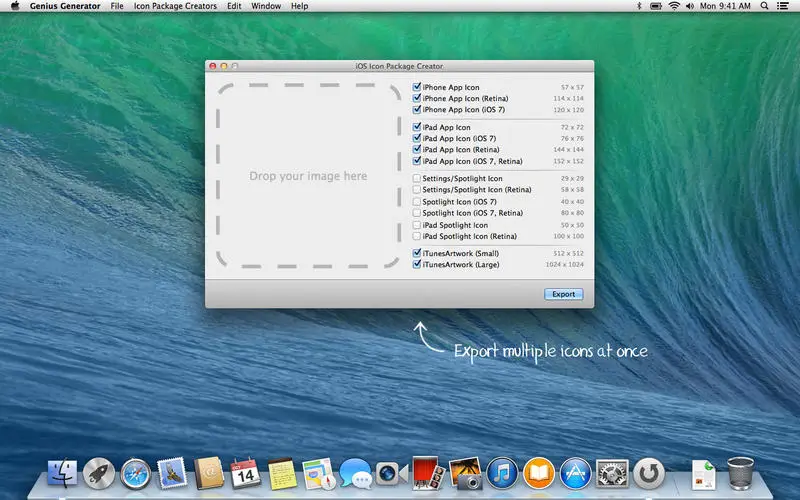Open Notification Center list icon

pyautogui.click(x=782, y=6)
